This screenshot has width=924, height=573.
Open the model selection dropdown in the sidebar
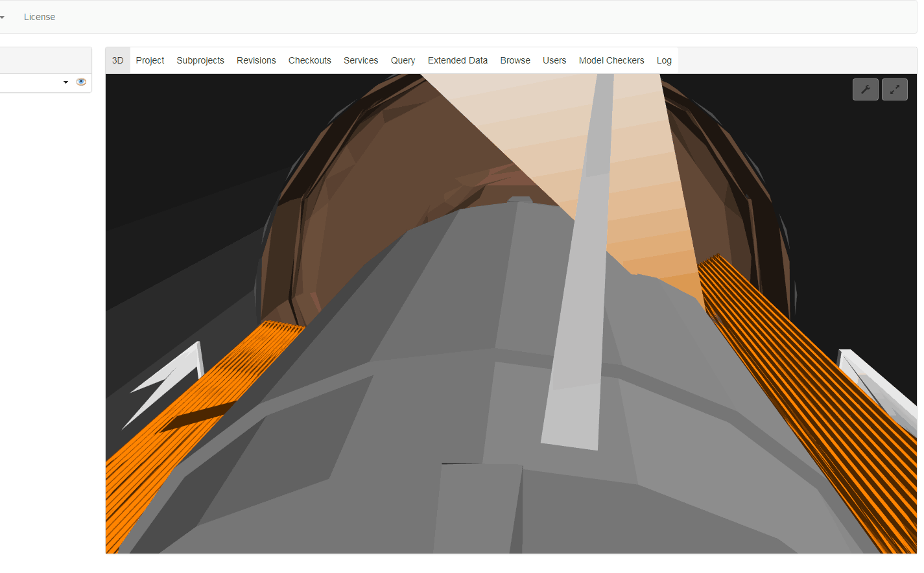65,82
